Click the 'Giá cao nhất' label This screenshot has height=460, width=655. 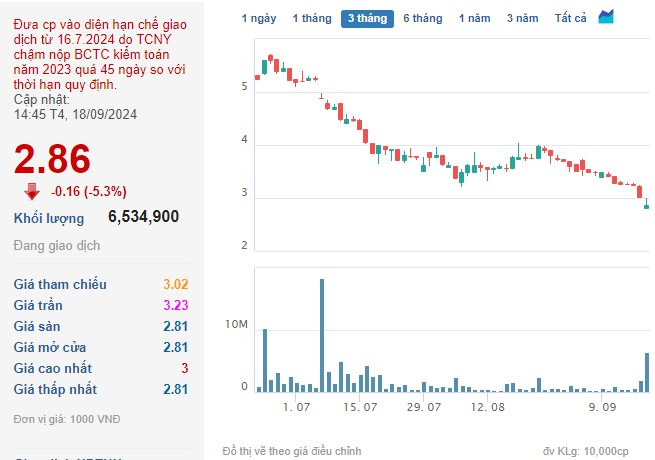coord(53,368)
